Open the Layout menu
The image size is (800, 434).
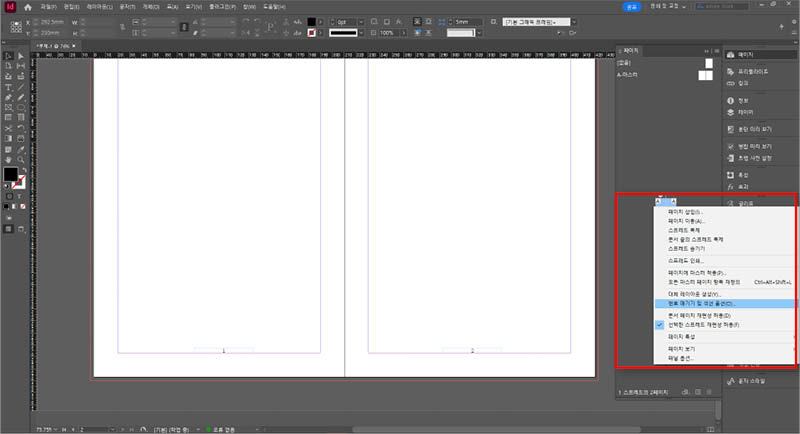(99, 7)
